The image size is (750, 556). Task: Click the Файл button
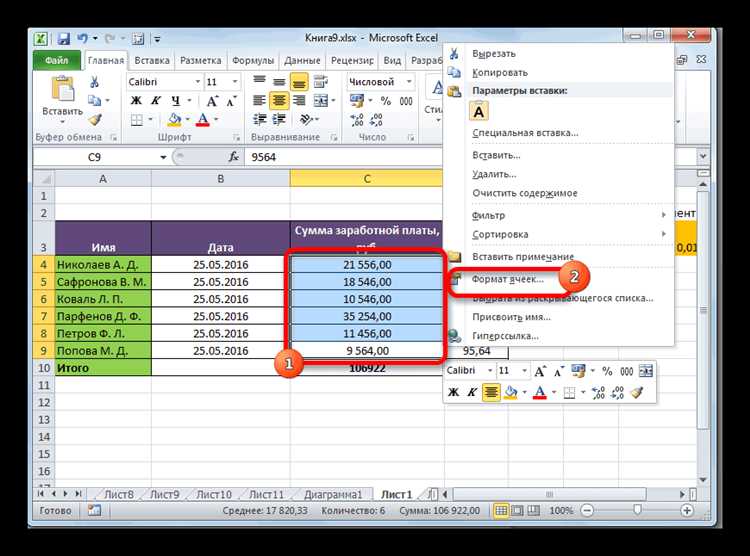click(57, 60)
